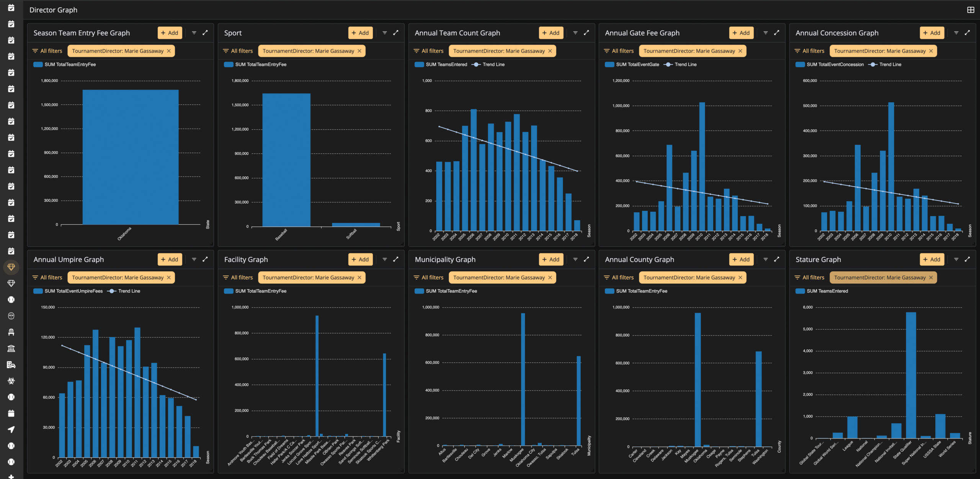Open the biohazard sidebar icon
Viewport: 980px width, 479px height.
(x=11, y=381)
